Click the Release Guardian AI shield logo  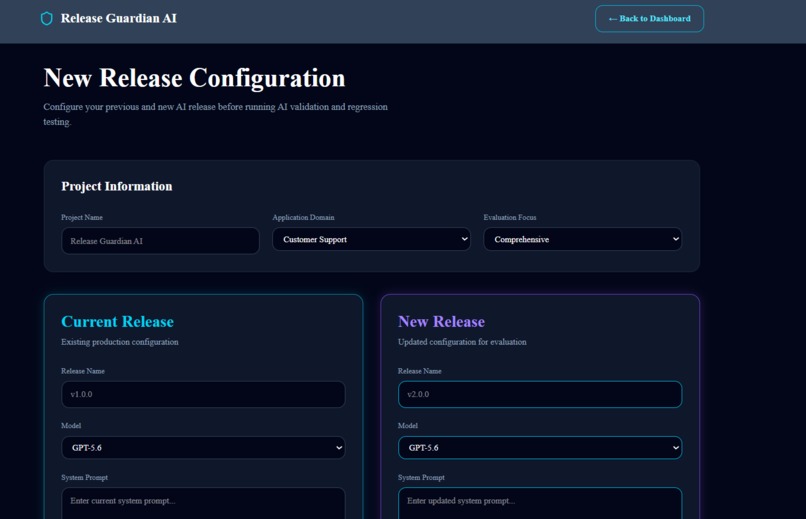(47, 18)
